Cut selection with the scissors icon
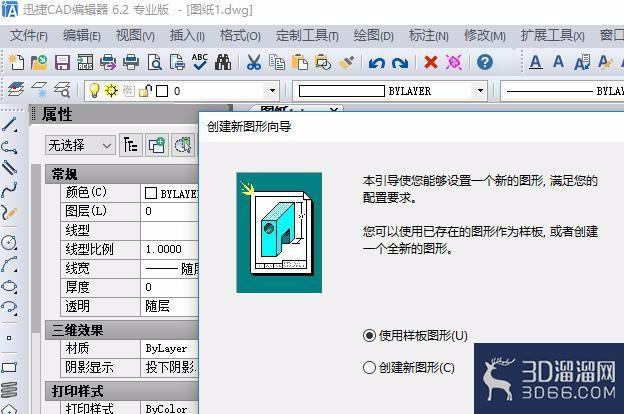624x414 pixels. click(254, 62)
